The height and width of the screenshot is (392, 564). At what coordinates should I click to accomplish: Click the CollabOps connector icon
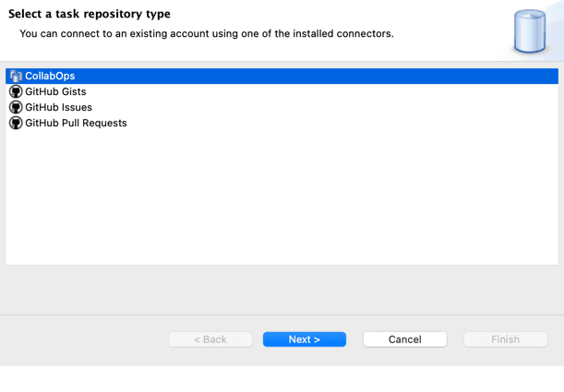coord(16,77)
